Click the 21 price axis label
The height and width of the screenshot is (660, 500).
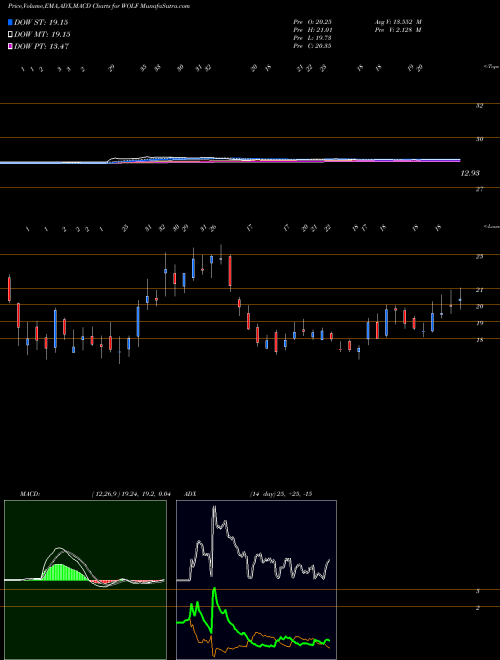(479, 290)
